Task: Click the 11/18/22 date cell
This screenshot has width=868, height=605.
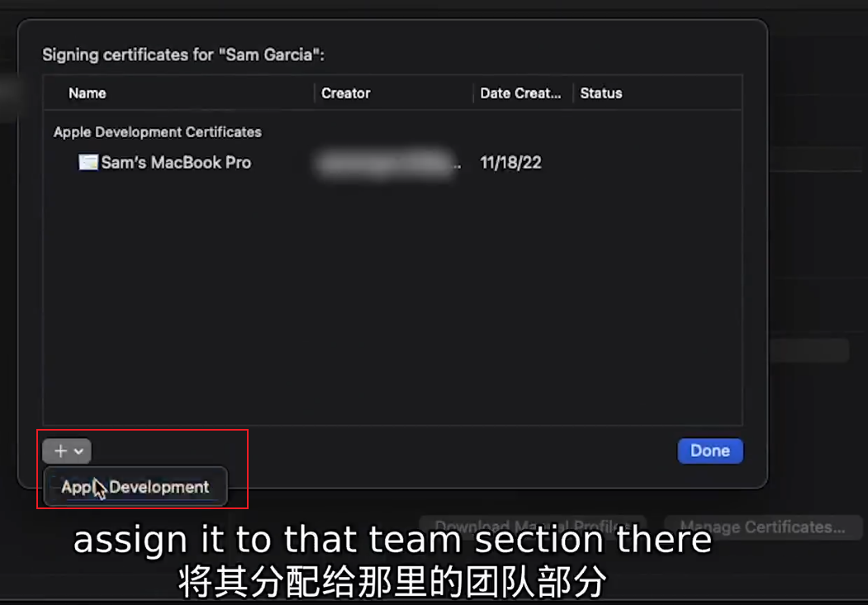Action: coord(511,163)
